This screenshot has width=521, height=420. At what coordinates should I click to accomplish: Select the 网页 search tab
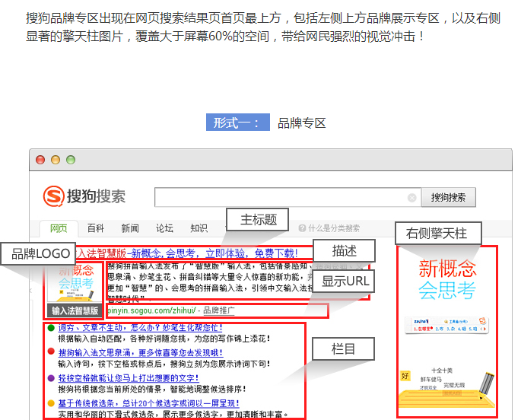pyautogui.click(x=59, y=228)
